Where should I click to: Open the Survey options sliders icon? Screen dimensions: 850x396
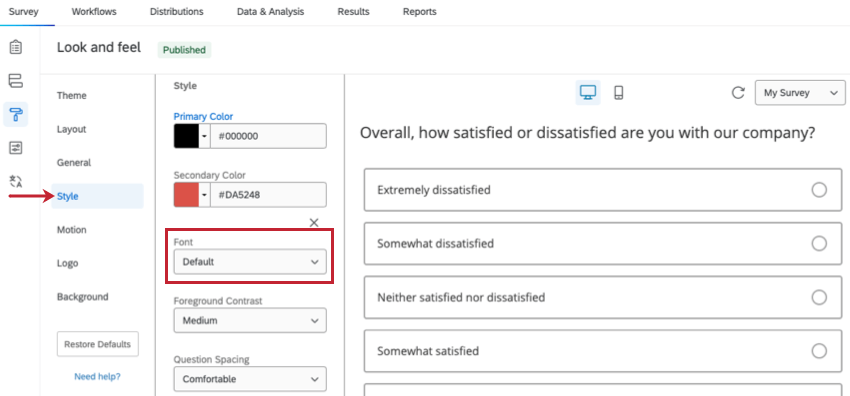tap(16, 148)
